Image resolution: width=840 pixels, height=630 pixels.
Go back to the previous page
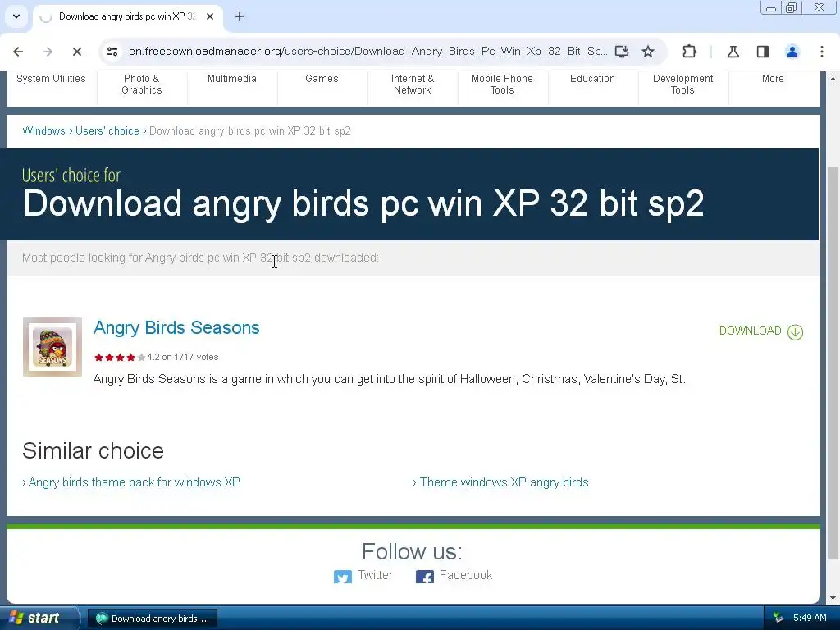coord(18,52)
